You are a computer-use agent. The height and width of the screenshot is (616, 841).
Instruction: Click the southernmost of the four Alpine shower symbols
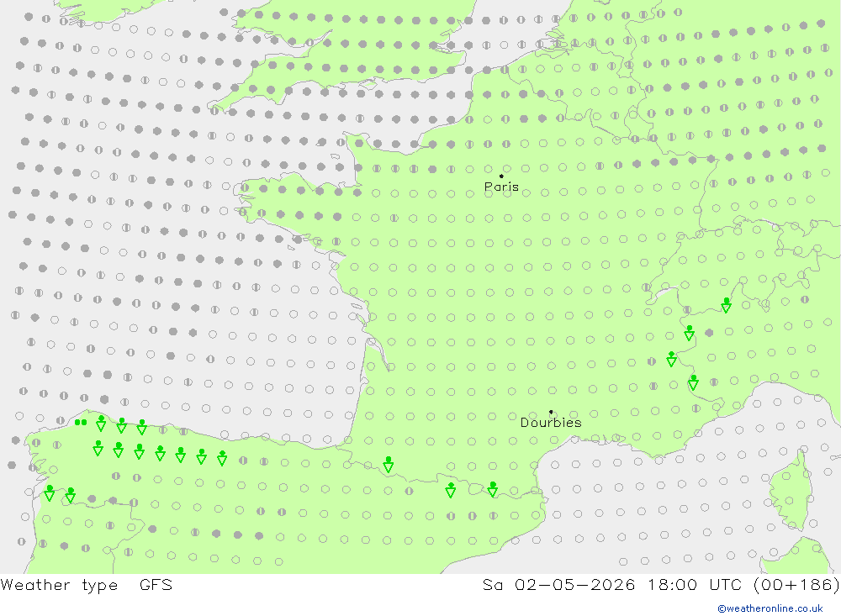click(x=693, y=382)
